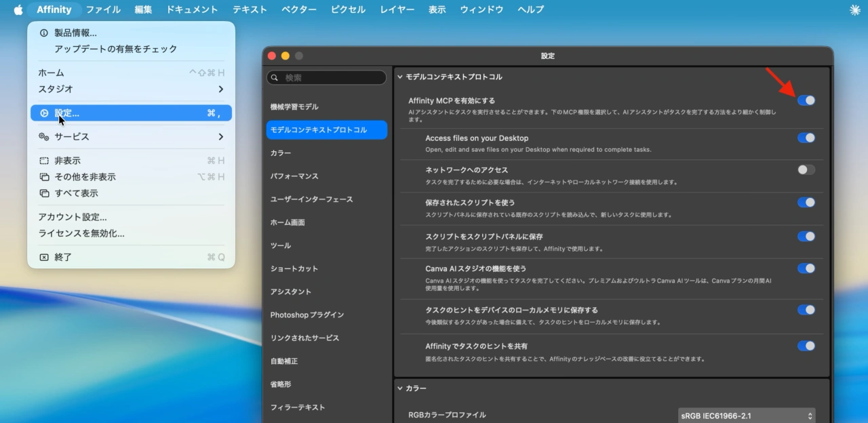Collapse the カラー section

click(400, 388)
